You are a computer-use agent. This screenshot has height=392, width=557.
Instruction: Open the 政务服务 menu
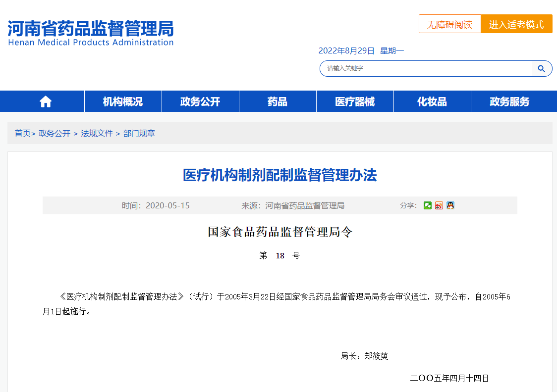pyautogui.click(x=509, y=101)
